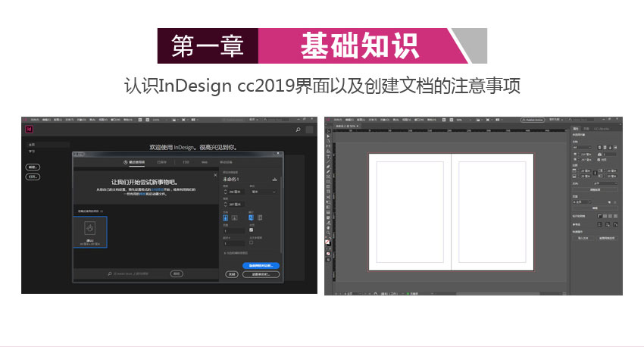644x347 pixels.
Task: Click the margin chain link icon in Properties
Action: point(596,173)
